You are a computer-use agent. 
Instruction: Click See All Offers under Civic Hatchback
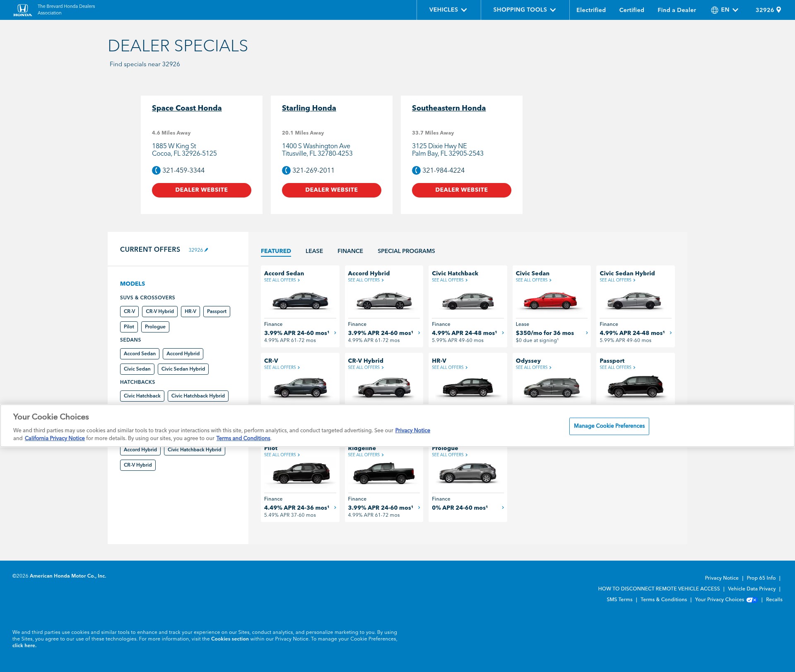(450, 280)
